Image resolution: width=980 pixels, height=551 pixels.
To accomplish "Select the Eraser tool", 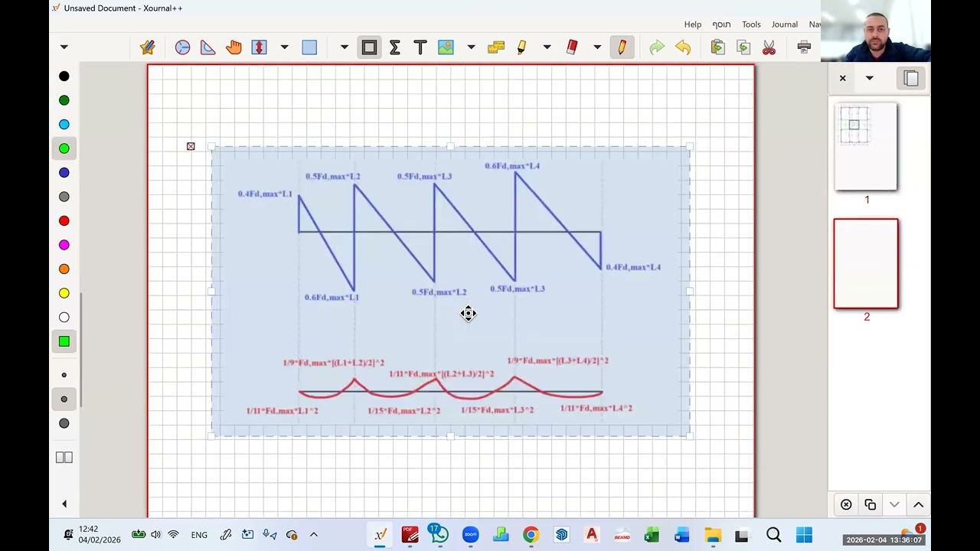I will 572,47.
